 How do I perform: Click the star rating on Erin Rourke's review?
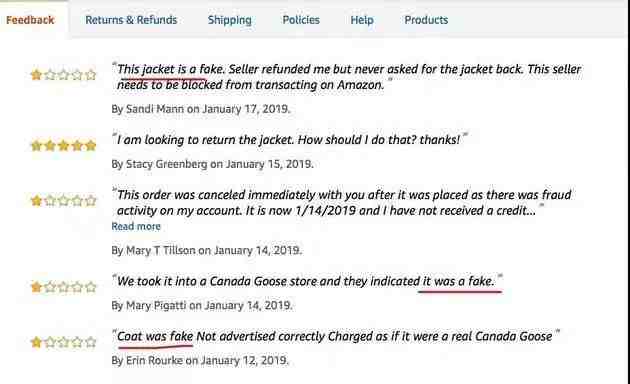coord(63,342)
